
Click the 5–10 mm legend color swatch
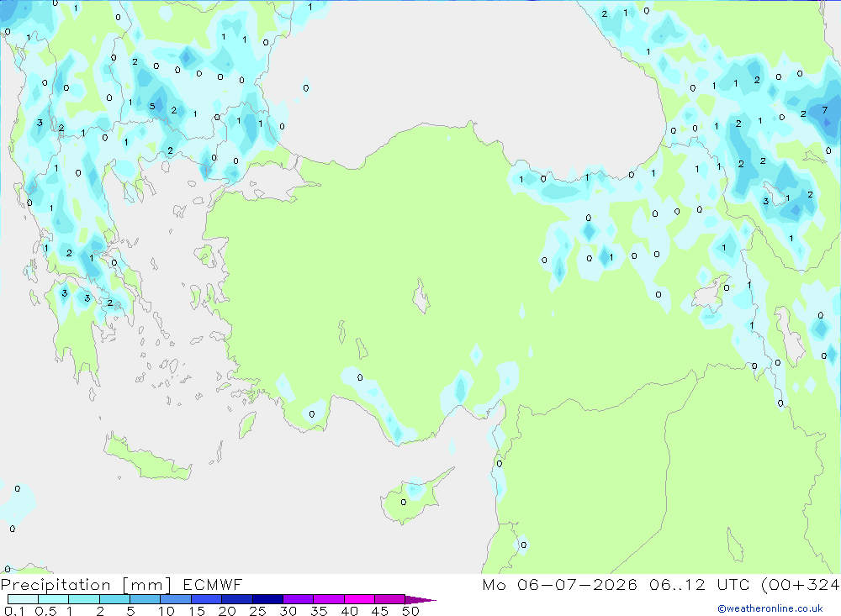click(x=145, y=599)
